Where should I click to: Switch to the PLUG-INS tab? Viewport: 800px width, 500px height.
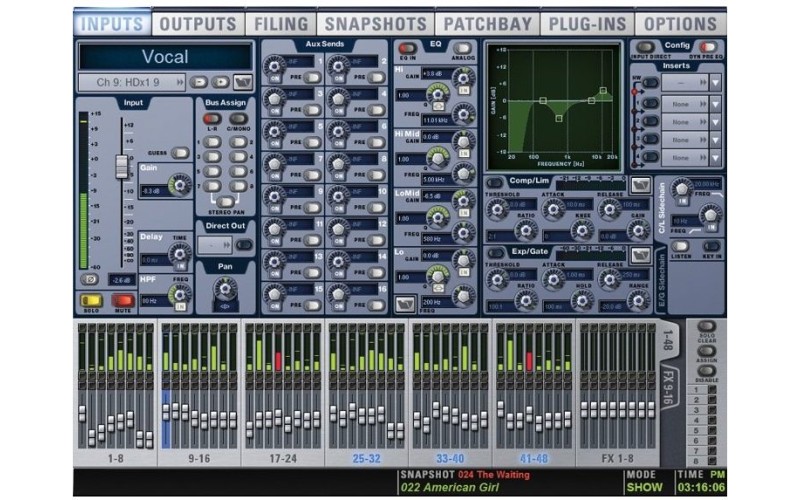click(587, 24)
